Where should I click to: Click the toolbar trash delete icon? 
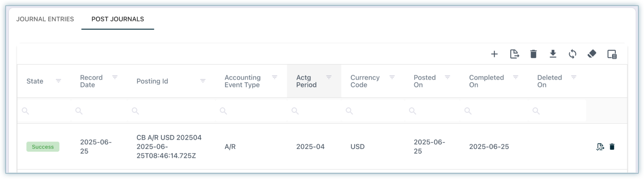coord(533,54)
